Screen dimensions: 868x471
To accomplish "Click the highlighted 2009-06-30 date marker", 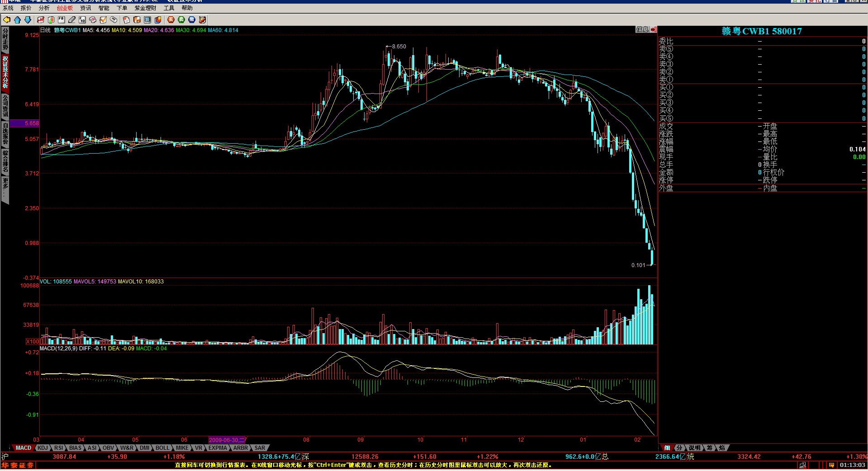I will [226, 440].
